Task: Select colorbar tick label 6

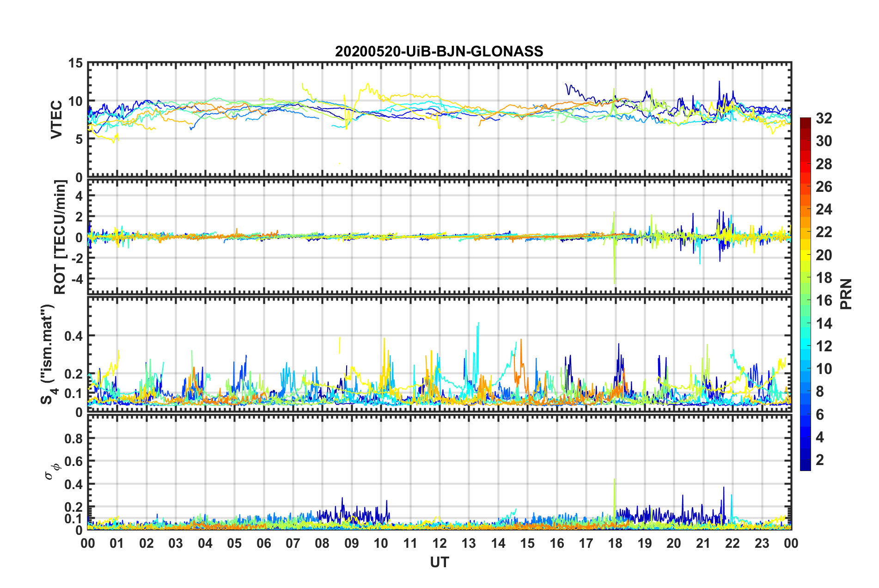Action: 820,415
